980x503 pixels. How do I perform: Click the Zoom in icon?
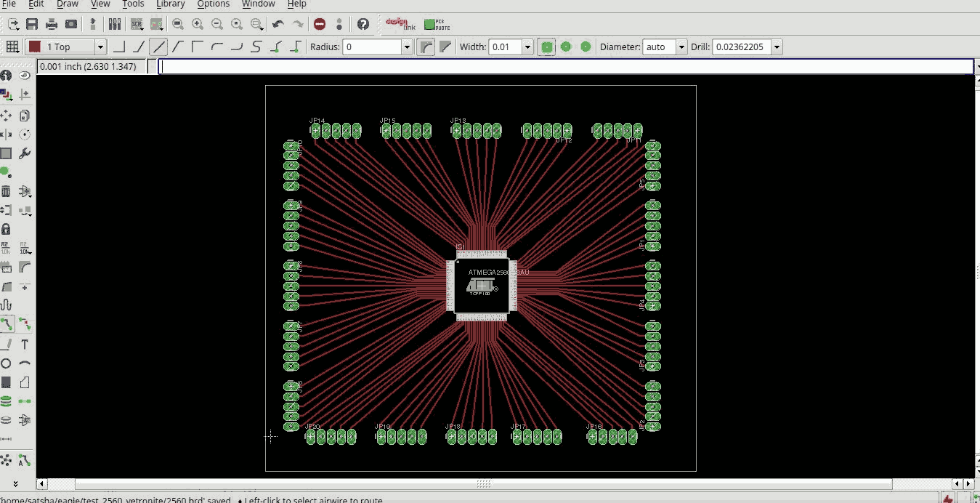tap(198, 24)
